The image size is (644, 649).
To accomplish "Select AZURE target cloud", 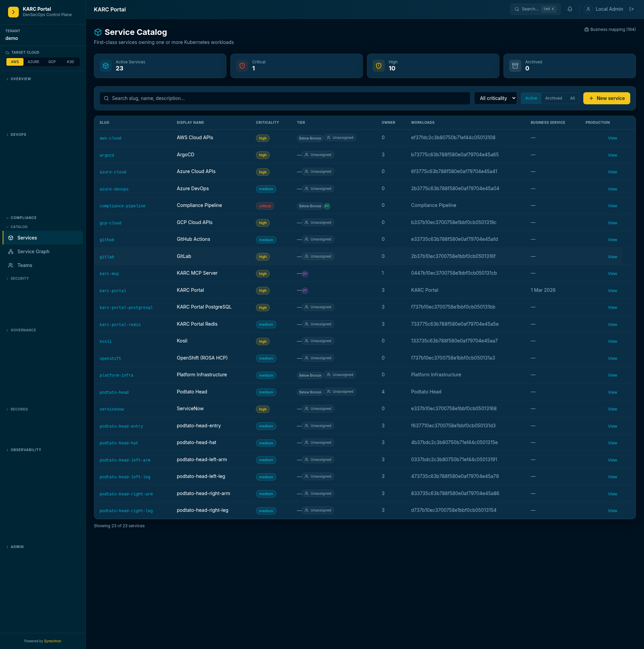I will point(33,62).
